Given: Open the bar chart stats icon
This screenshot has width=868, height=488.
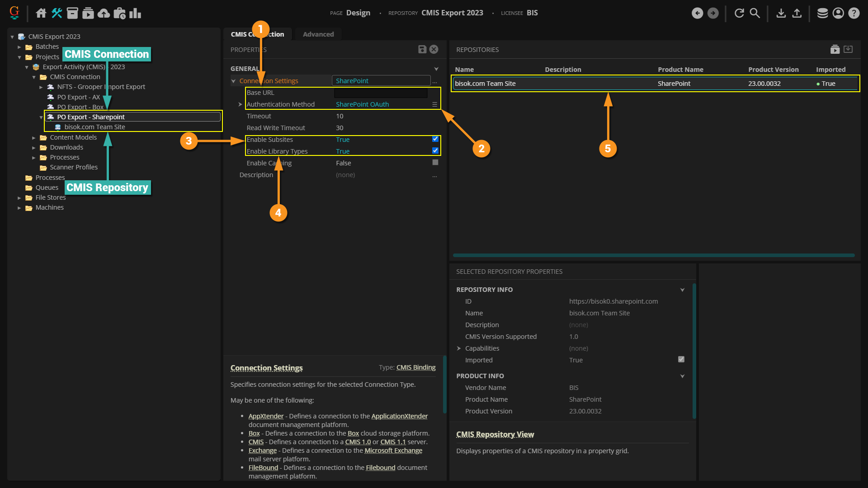Looking at the screenshot, I should [135, 13].
